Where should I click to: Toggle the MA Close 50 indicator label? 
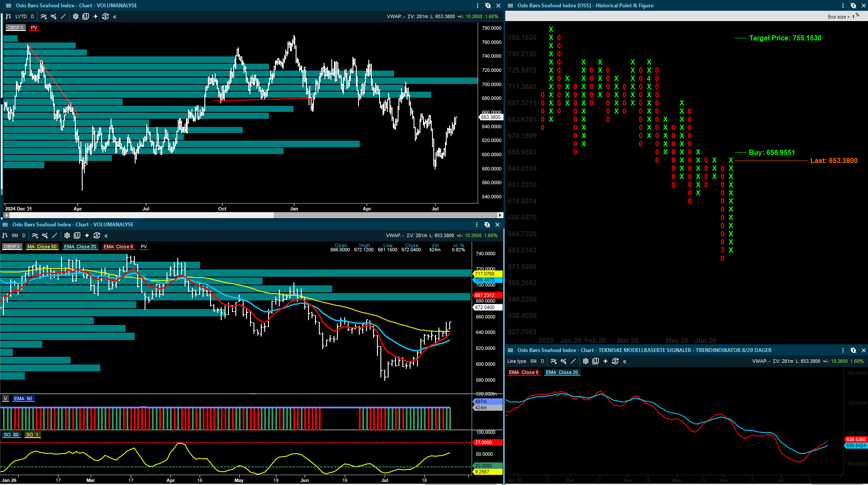pyautogui.click(x=42, y=247)
